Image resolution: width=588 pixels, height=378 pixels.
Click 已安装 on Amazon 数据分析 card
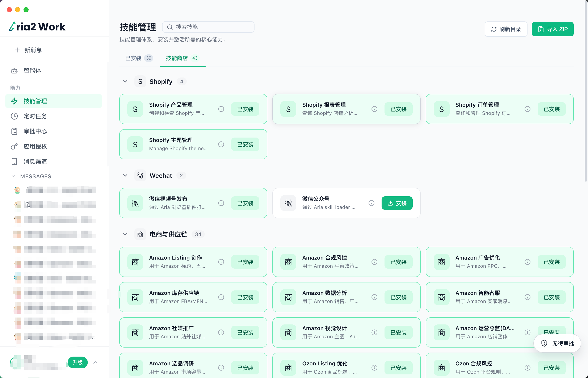click(398, 297)
